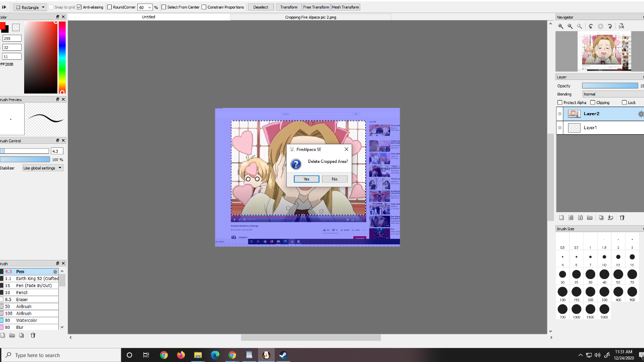Delete the selected brush with the trash icon
644x362 pixels.
point(33,335)
